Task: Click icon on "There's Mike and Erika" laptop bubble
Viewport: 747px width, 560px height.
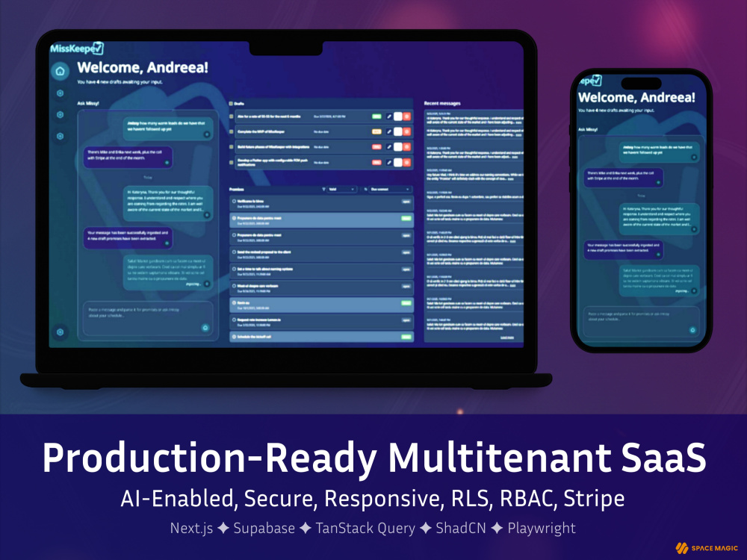Action: 167,162
